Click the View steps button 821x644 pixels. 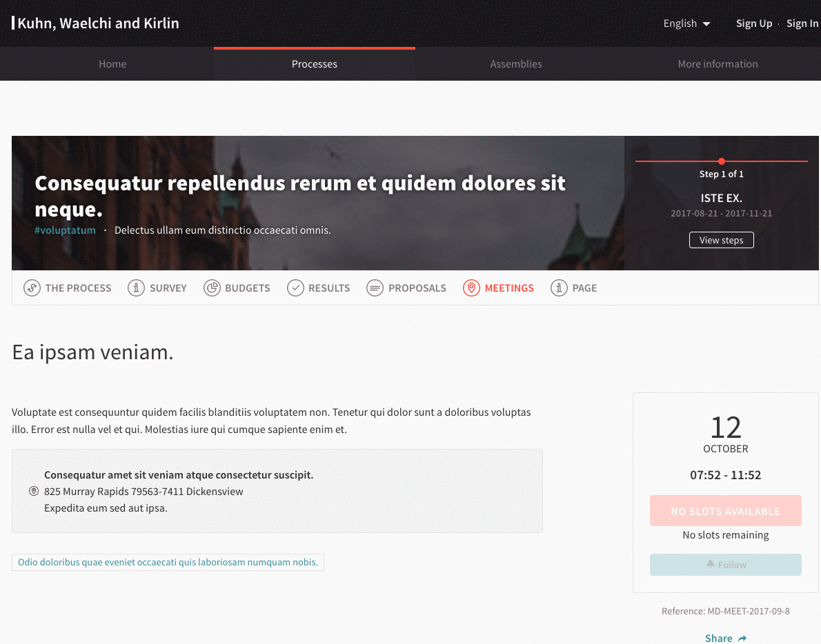(x=721, y=239)
